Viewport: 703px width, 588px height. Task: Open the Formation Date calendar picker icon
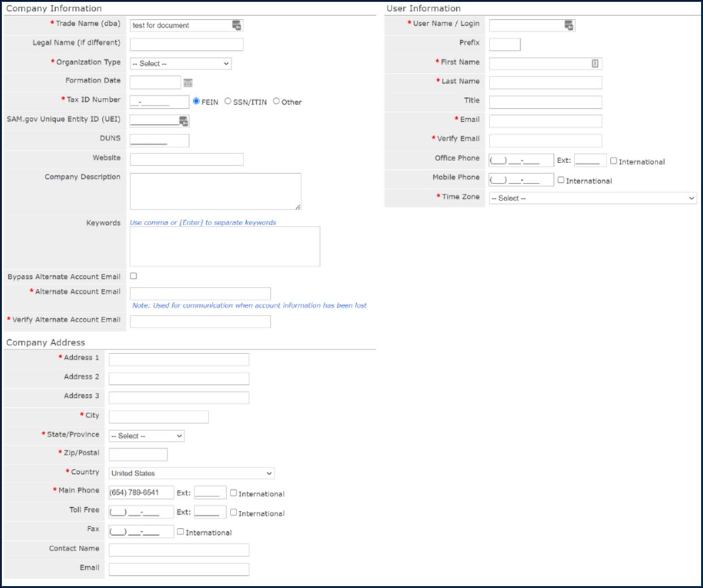pyautogui.click(x=188, y=83)
